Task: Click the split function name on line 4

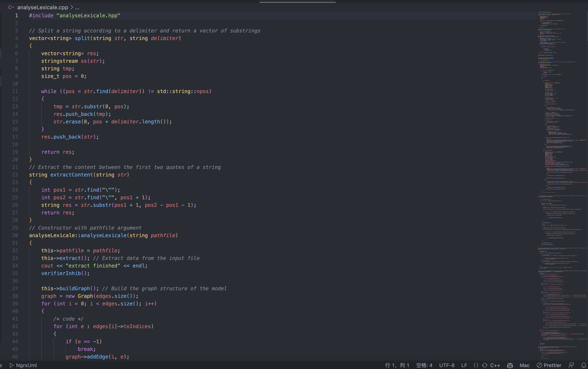Action: pyautogui.click(x=82, y=38)
